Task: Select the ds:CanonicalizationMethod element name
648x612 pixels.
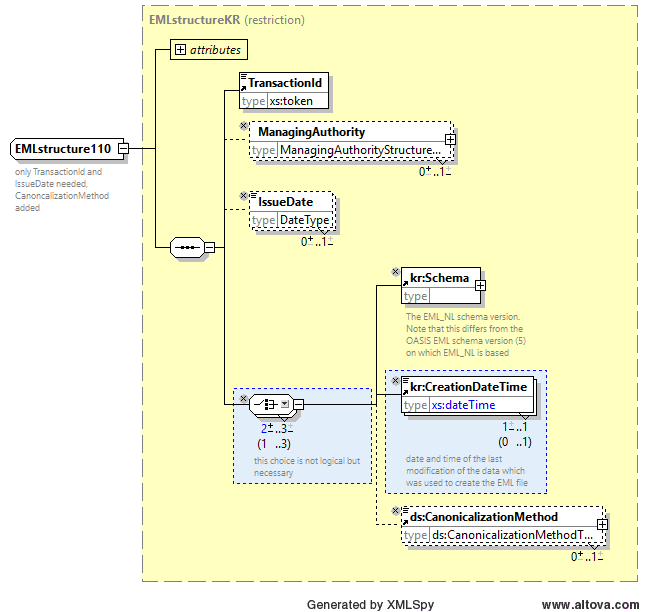Action: pos(484,517)
